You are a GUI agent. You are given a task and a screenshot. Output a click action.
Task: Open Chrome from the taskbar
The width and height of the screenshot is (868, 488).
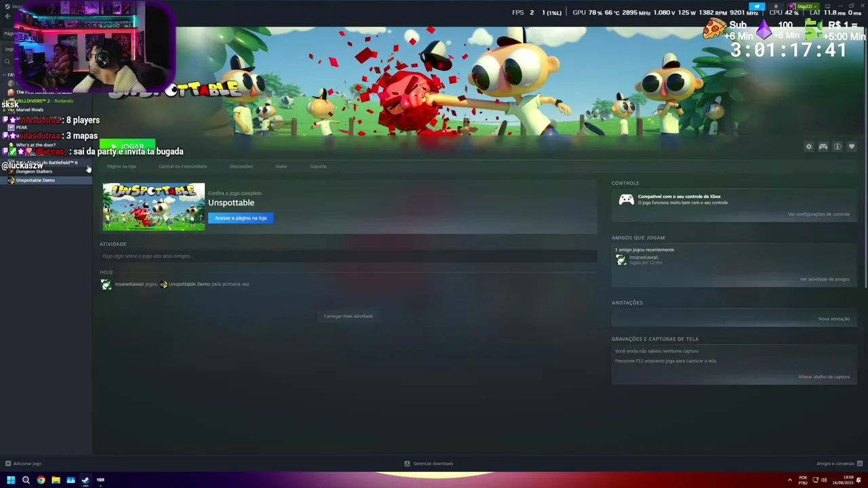click(x=41, y=480)
